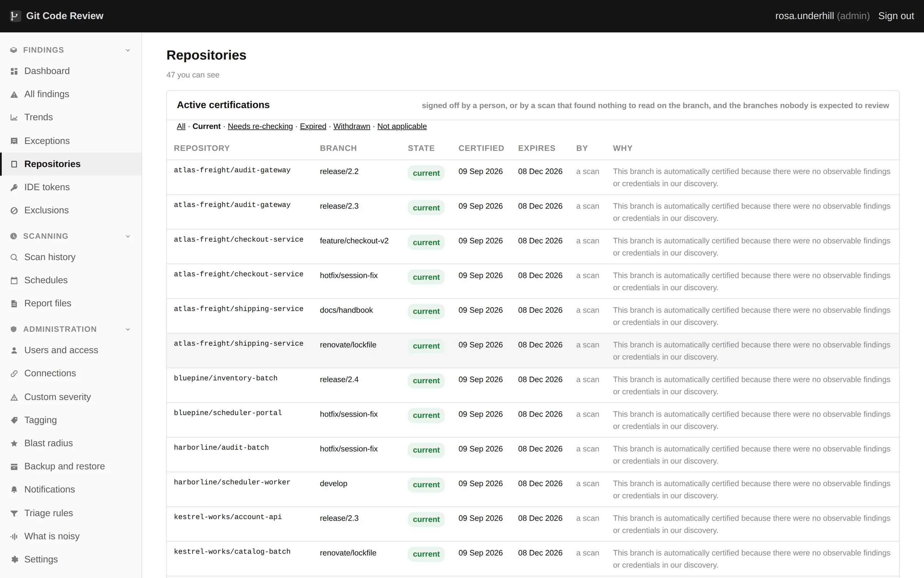The image size is (924, 578).
Task: Click the Repository column header
Action: coord(202,148)
